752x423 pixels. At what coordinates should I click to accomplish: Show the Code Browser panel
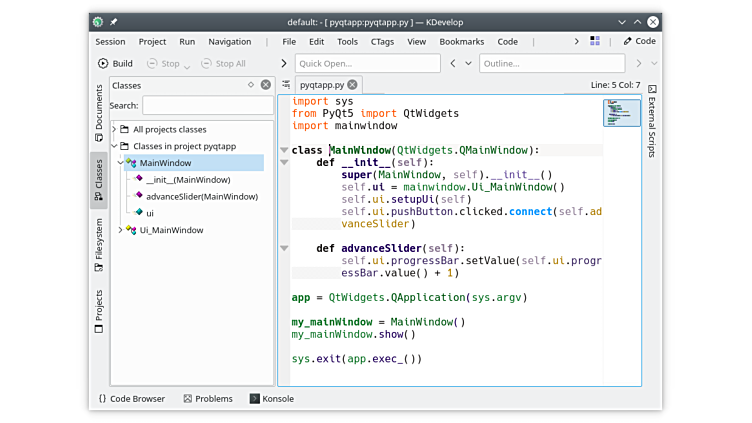pos(131,398)
